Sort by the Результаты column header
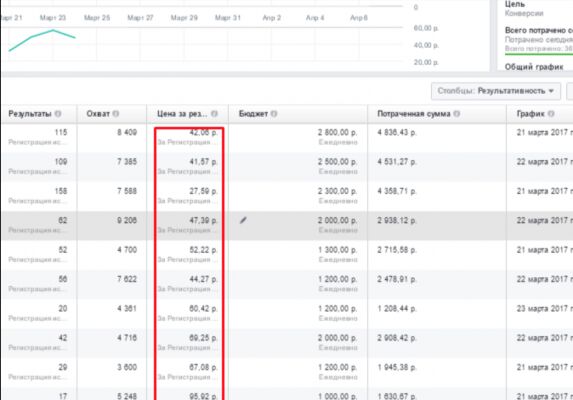Image resolution: width=573 pixels, height=400 pixels. coord(30,114)
